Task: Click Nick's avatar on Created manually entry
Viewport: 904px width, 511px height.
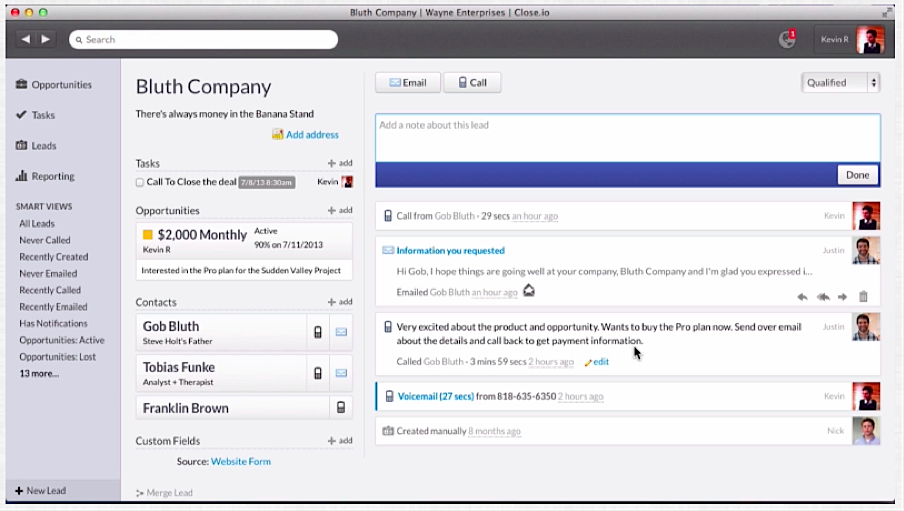Action: (866, 431)
